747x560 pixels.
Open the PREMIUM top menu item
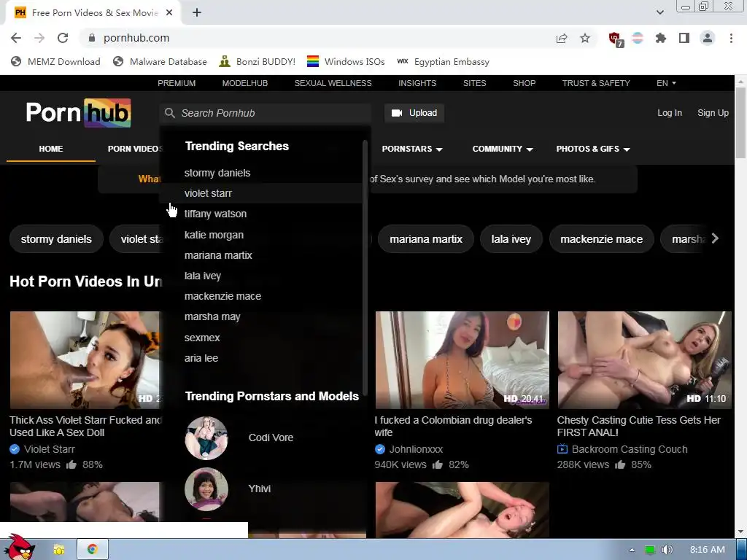coord(177,83)
